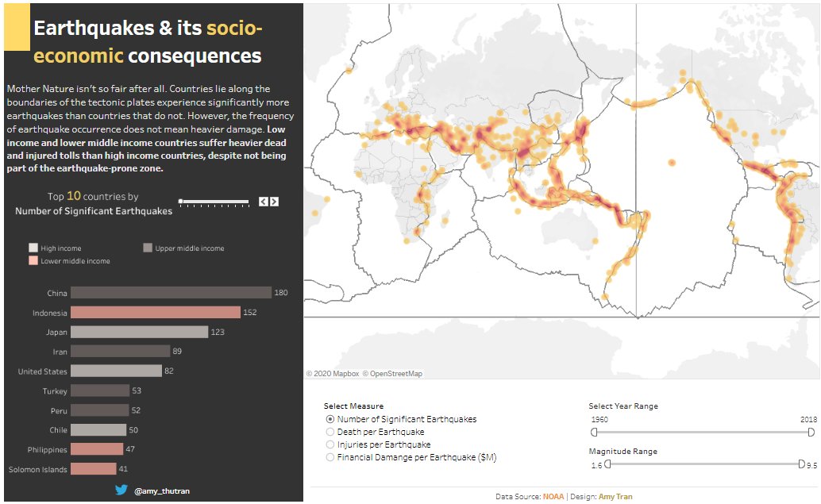Click the Upper middle income legend swatch

click(x=148, y=248)
